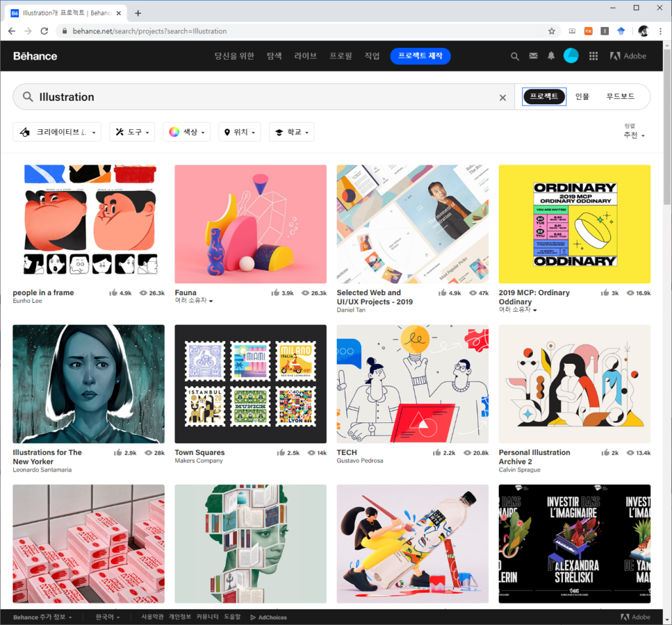Screen dimensions: 672x625
Task: Open the user profile avatar
Action: pos(571,56)
